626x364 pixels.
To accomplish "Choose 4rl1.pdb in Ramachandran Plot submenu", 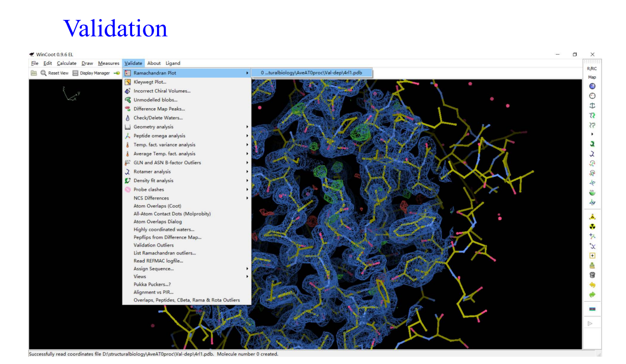I will click(312, 73).
